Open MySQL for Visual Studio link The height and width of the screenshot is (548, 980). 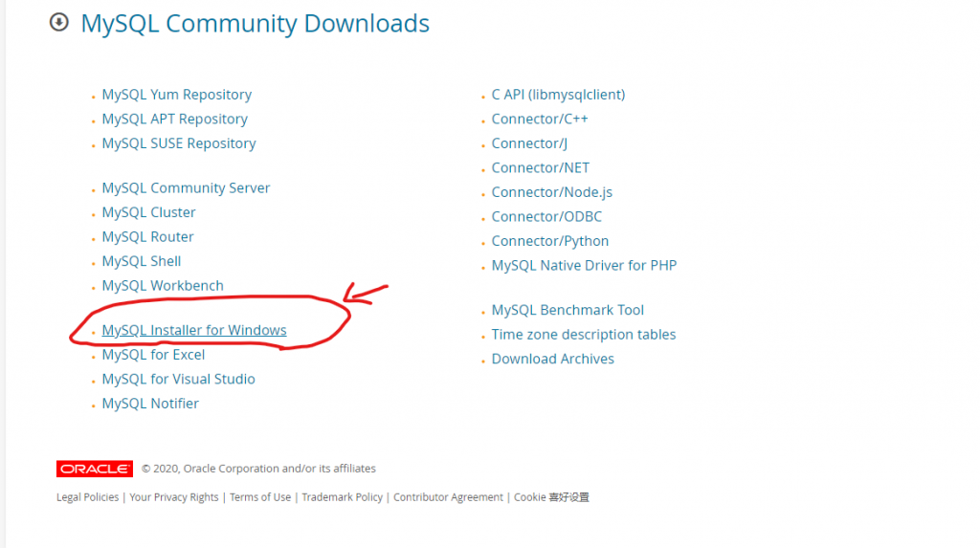click(178, 379)
